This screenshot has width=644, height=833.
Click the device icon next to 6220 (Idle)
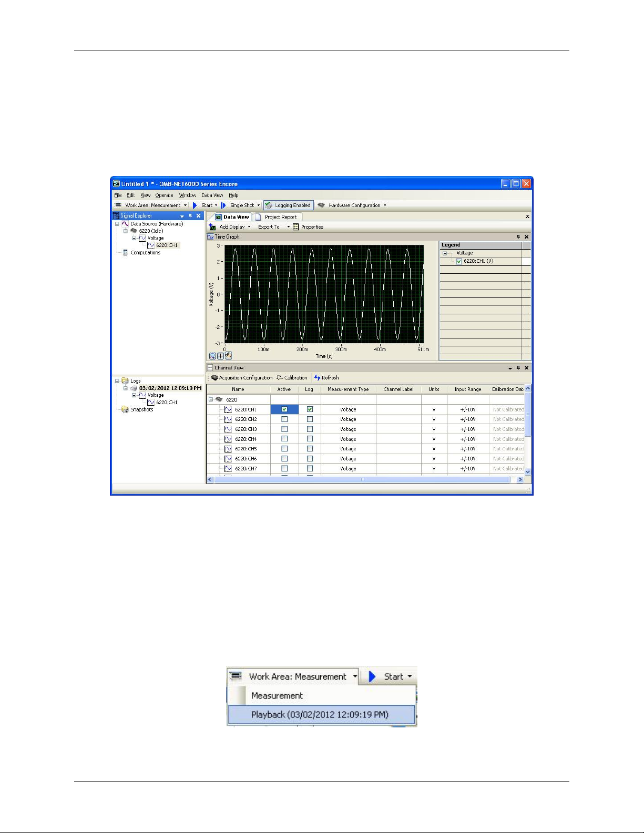[x=134, y=231]
